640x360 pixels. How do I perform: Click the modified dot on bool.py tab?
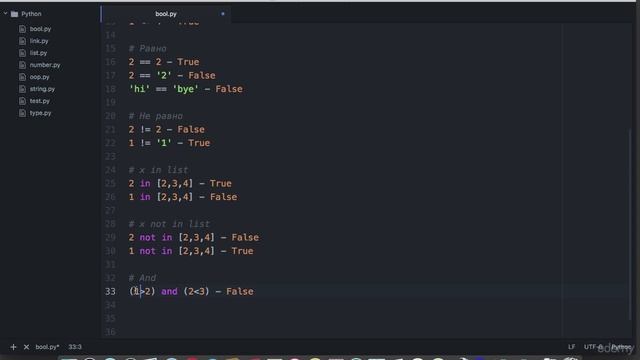point(223,14)
